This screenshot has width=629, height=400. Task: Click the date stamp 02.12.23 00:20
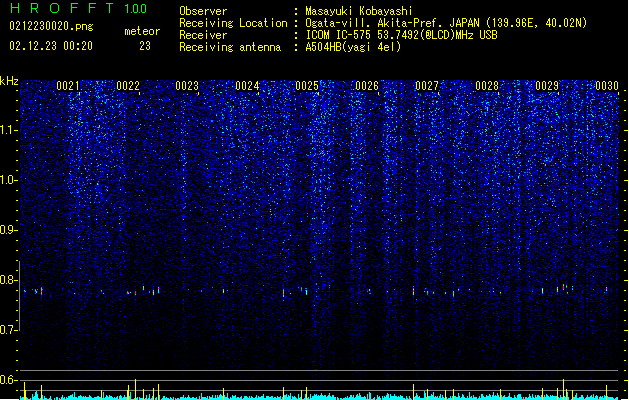(x=51, y=46)
